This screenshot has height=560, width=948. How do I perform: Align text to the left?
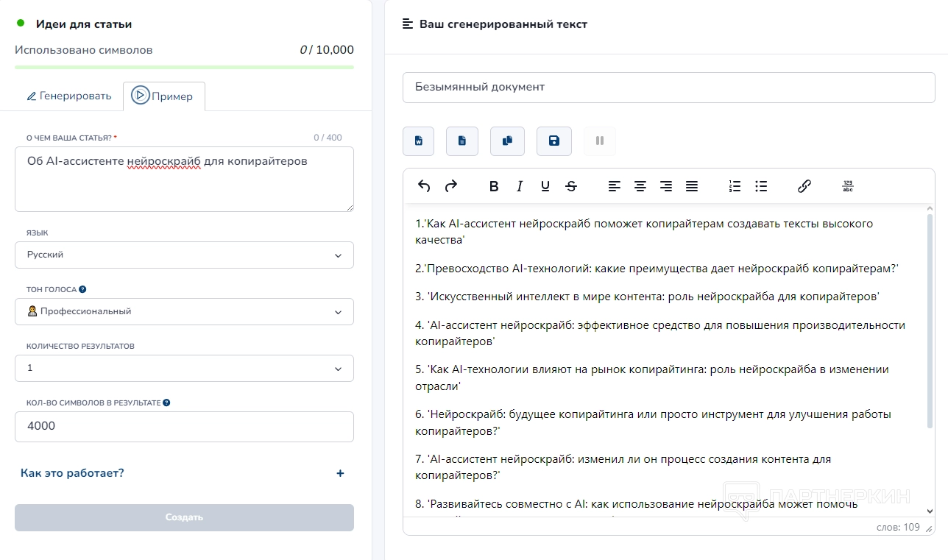pos(615,186)
